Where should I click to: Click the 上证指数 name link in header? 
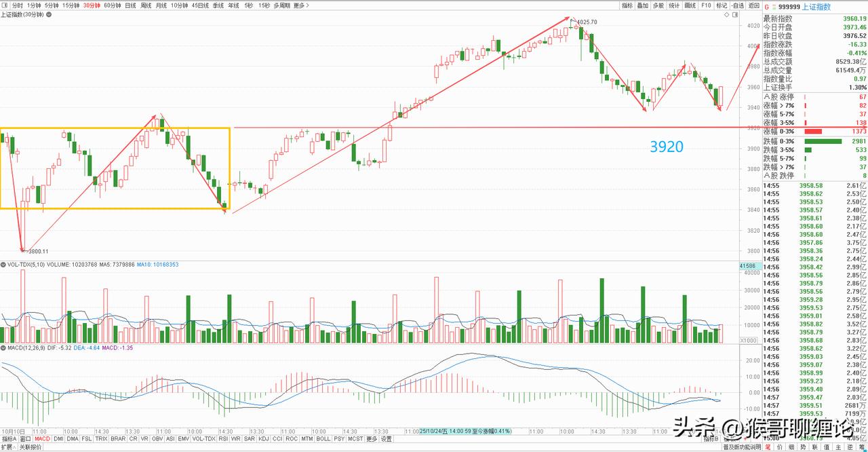816,7
